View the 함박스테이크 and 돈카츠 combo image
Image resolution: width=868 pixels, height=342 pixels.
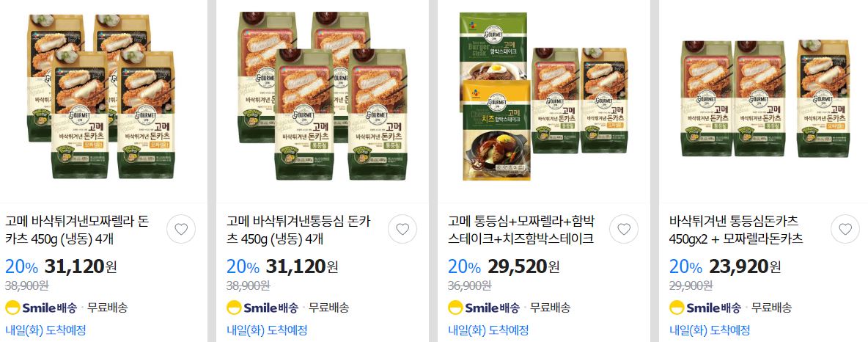tap(544, 96)
